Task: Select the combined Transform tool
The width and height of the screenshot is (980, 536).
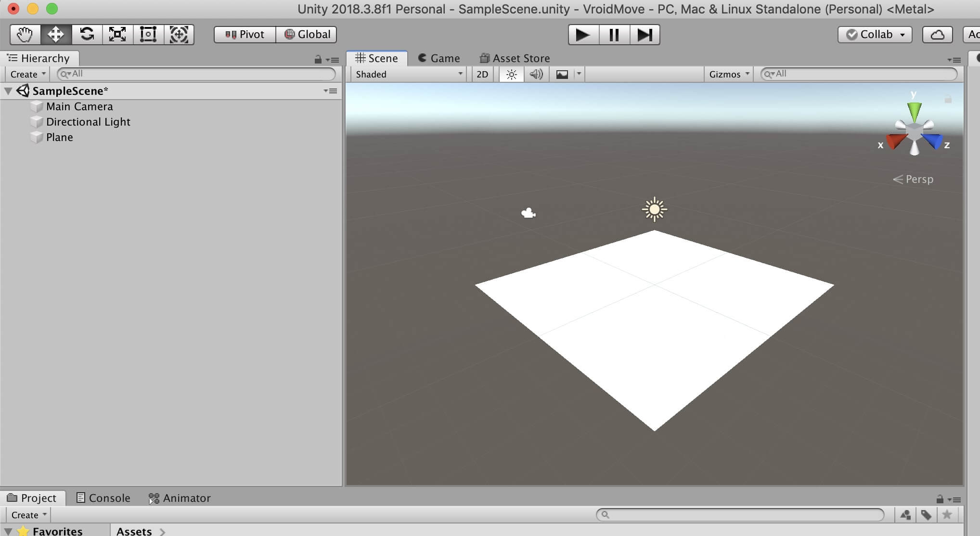Action: 179,35
